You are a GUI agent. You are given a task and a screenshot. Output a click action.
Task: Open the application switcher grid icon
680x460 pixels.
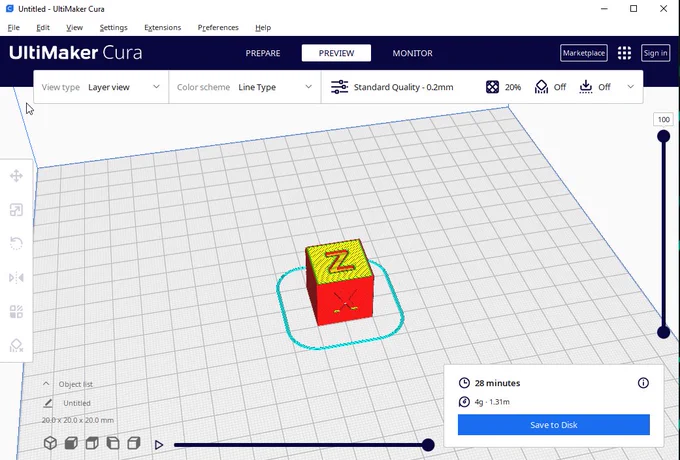point(624,53)
